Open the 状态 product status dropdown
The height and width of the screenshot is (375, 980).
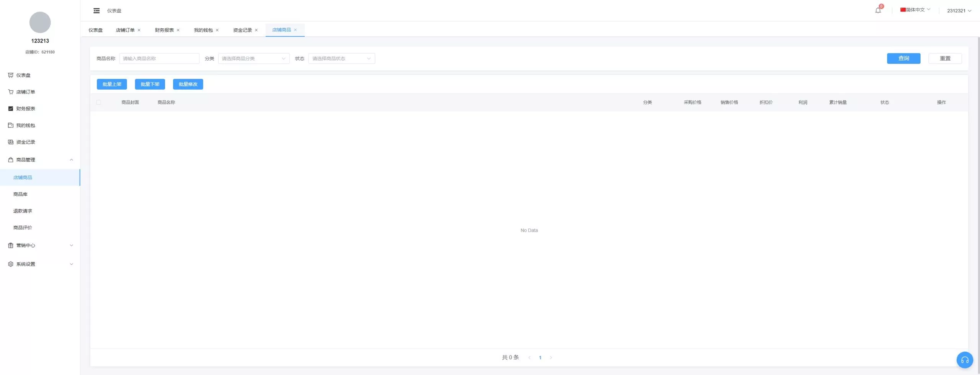tap(341, 59)
